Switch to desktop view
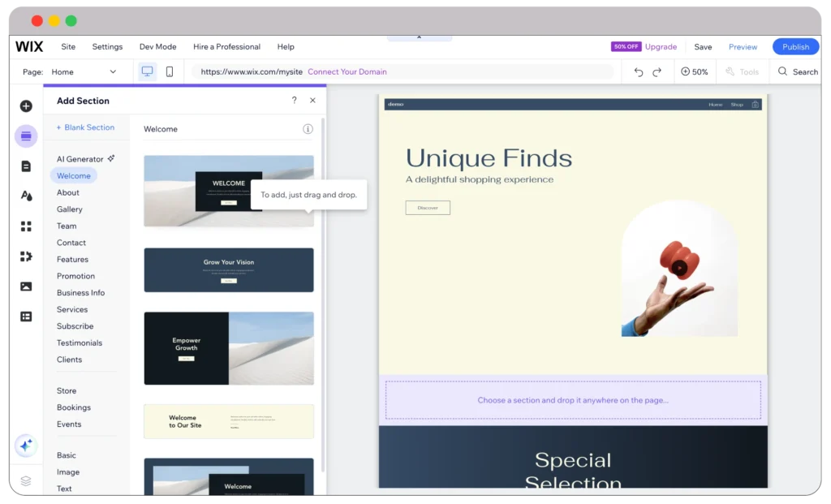This screenshot has height=504, width=831. click(147, 71)
